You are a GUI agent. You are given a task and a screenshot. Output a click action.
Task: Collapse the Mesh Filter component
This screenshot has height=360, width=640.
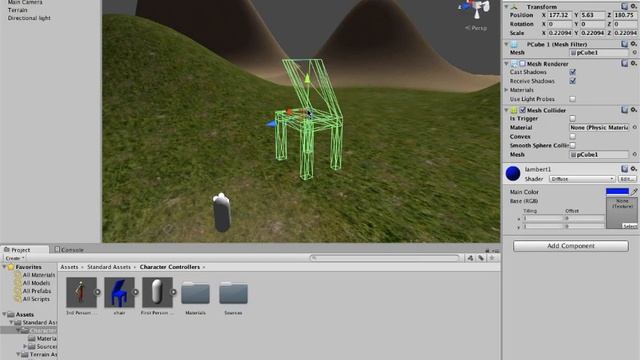click(506, 44)
